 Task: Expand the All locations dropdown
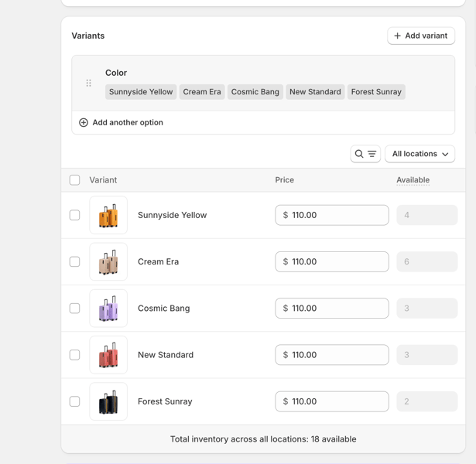[419, 154]
